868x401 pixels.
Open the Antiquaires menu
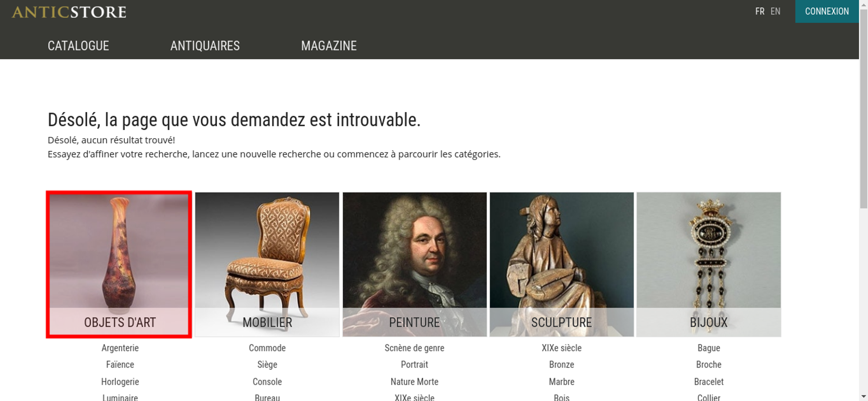(205, 46)
